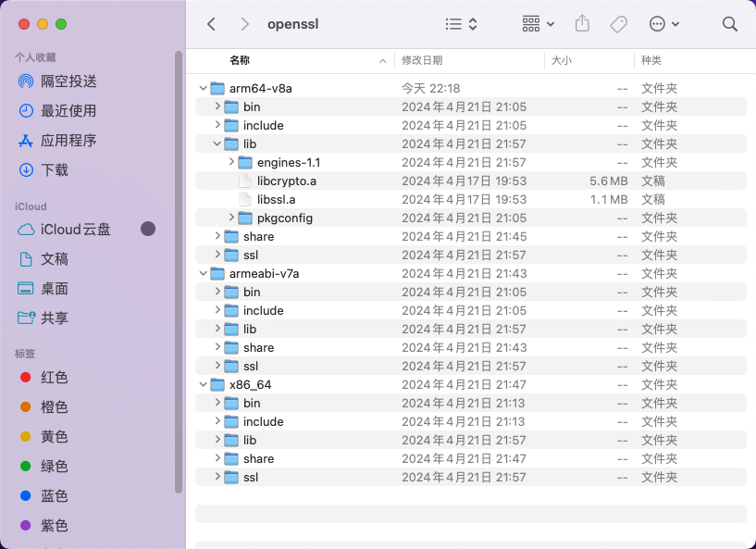Select the engines-1.1 folder icon

(x=245, y=163)
